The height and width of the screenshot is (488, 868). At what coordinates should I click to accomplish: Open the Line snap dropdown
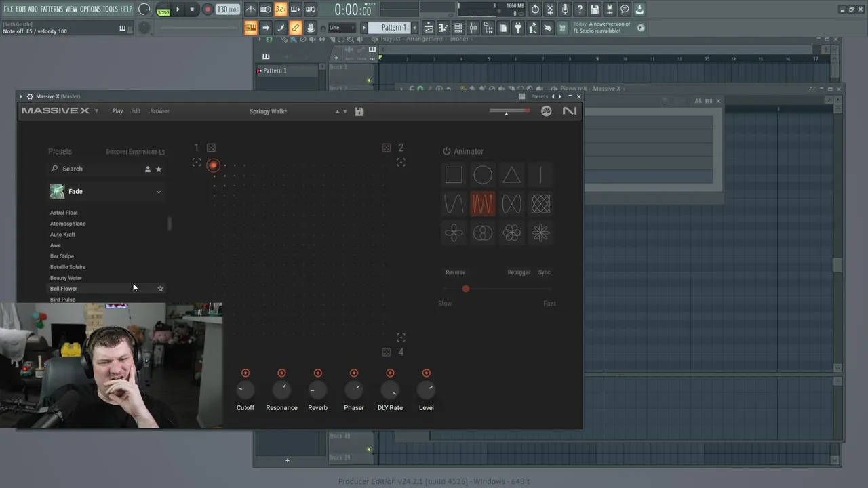coord(342,28)
